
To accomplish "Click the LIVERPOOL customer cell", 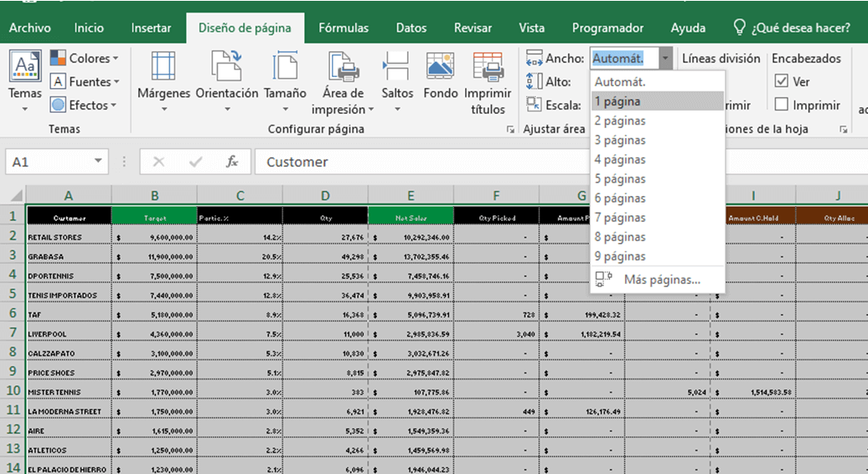I will [x=70, y=333].
